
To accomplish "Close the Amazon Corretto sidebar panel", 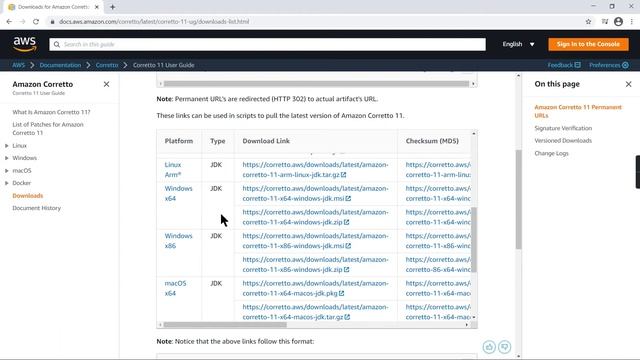I will [x=107, y=84].
